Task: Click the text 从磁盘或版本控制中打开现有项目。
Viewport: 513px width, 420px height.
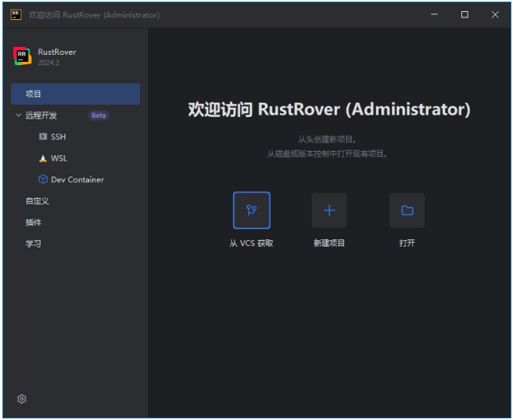Action: 328,154
